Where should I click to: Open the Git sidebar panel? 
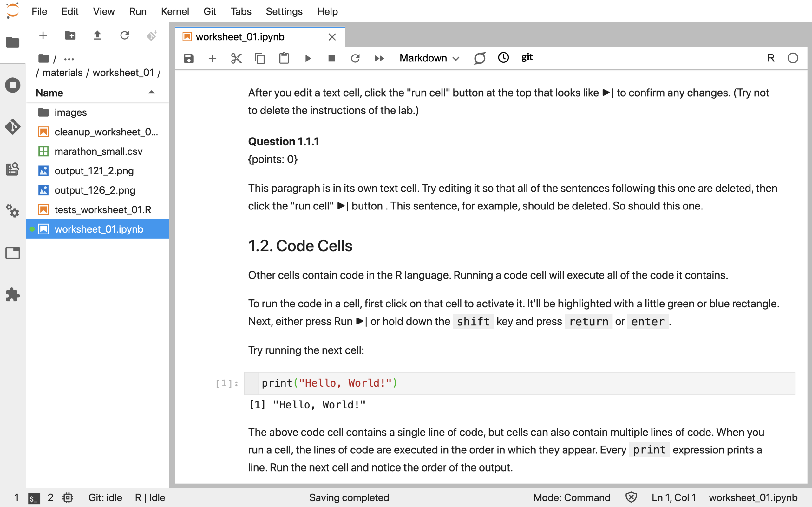pos(13,127)
